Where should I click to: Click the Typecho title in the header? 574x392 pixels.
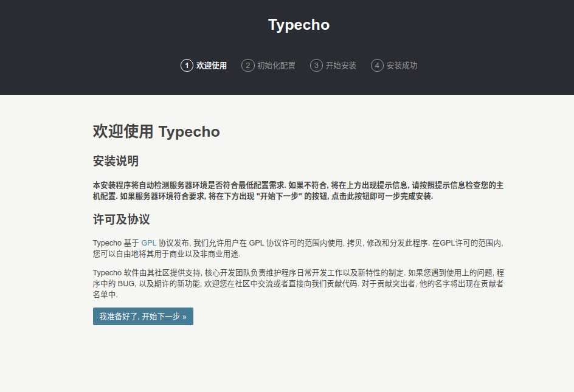click(299, 25)
